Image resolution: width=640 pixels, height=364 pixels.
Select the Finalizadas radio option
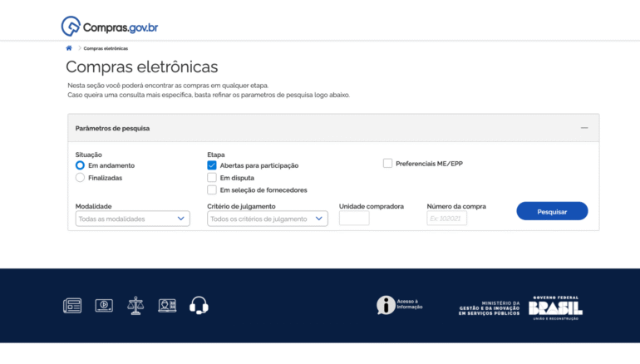[81, 178]
